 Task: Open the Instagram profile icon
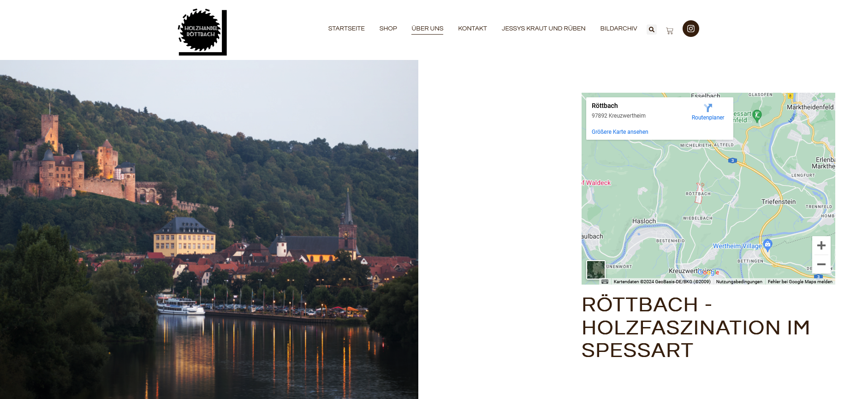pyautogui.click(x=690, y=29)
